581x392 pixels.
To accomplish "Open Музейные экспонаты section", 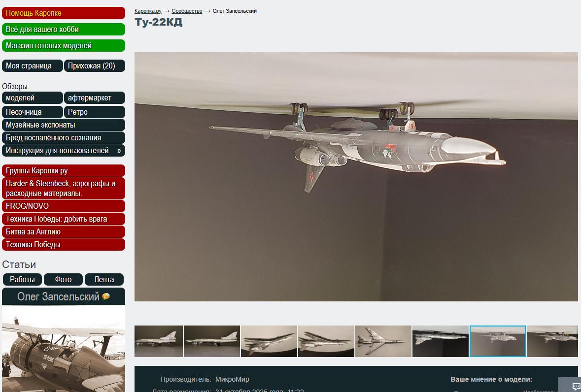I will tap(40, 125).
